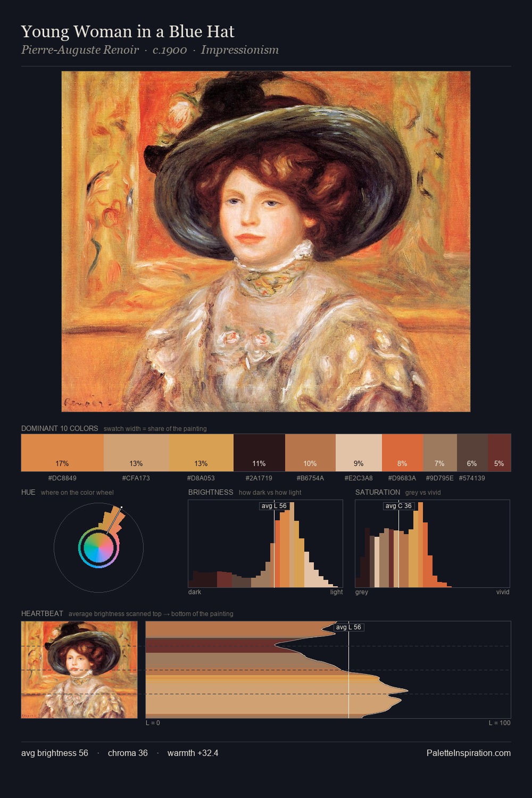Choose the 6% brown swatch #574139

(472, 453)
